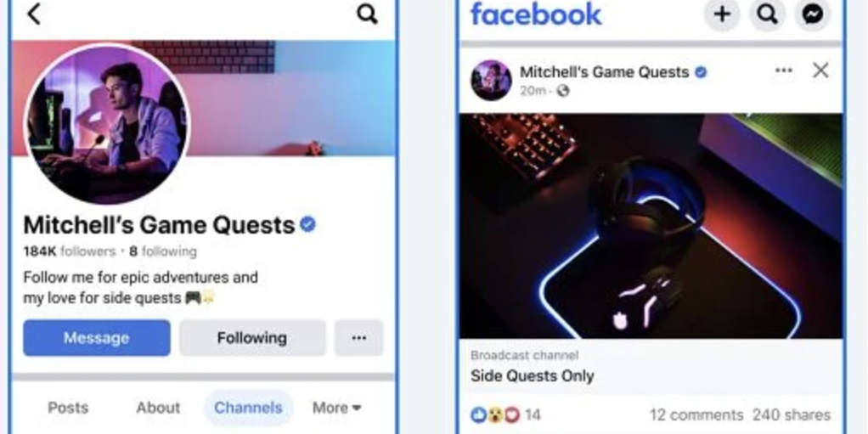Switch to the Posts tab
Image resolution: width=868 pixels, height=434 pixels.
pos(68,408)
